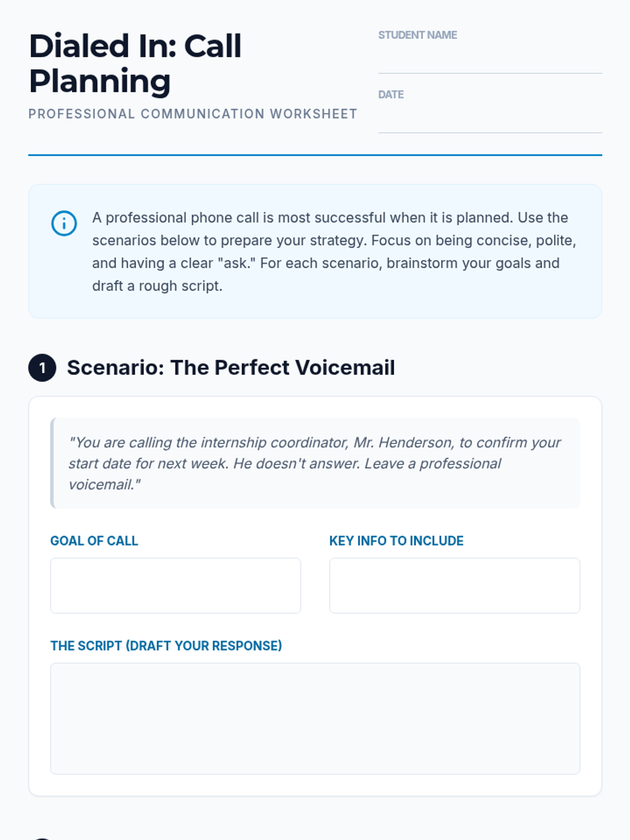Click the 'Professional Communication Worksheet' subtitle
Viewport: 630px width, 840px height.
click(x=193, y=114)
